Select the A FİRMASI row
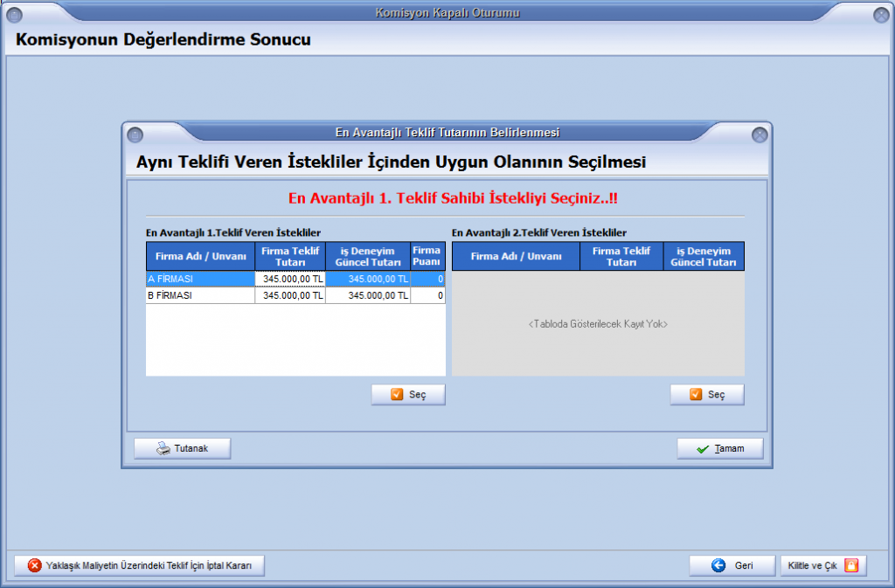Image resolution: width=895 pixels, height=588 pixels. click(x=200, y=280)
